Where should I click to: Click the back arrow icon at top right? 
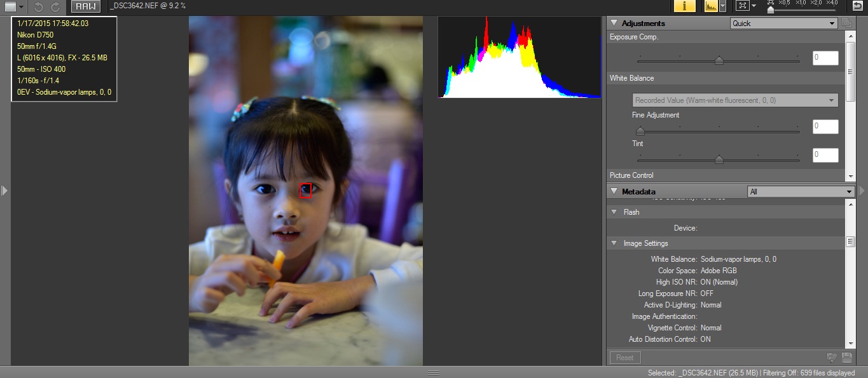(858, 6)
